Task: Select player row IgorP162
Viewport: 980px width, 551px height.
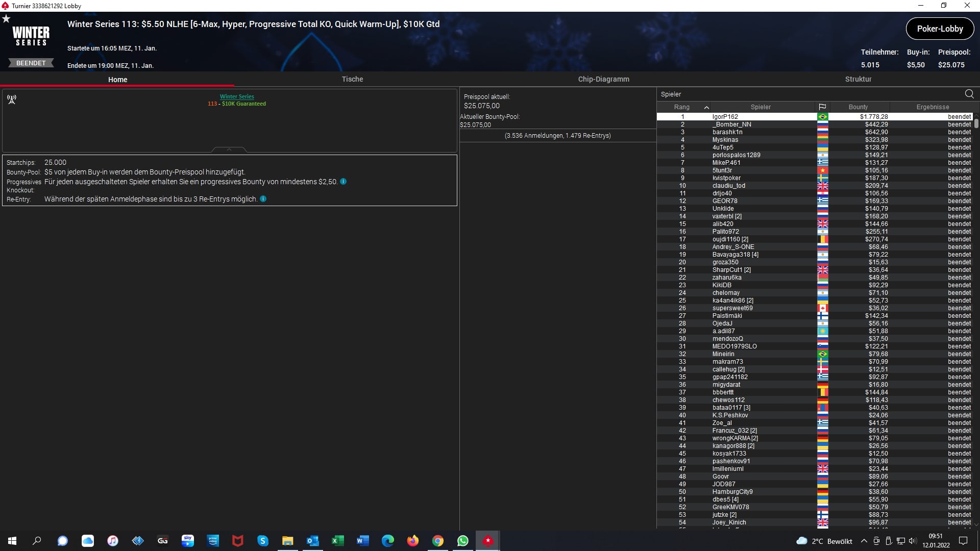Action: point(725,117)
